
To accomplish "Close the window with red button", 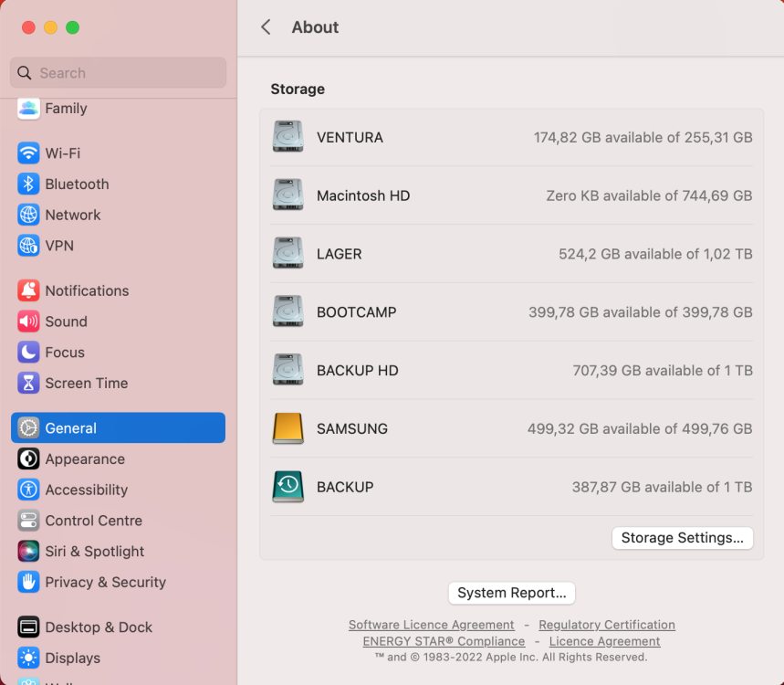I will click(28, 27).
